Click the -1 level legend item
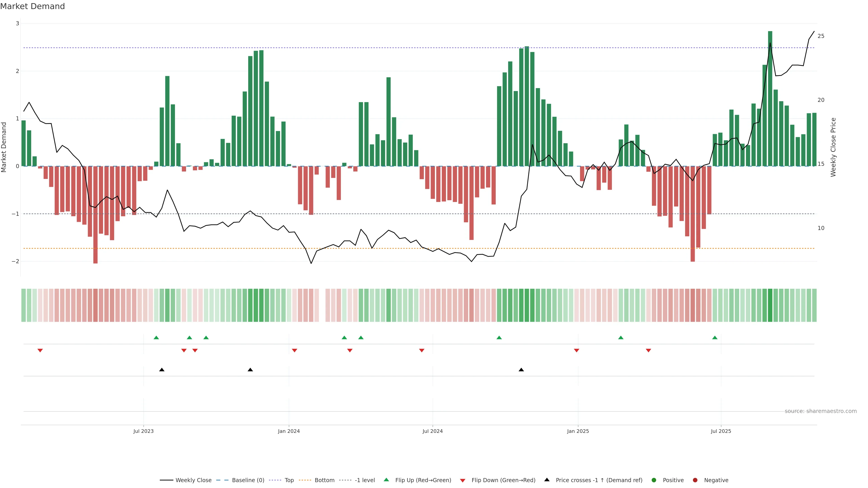This screenshot has width=868, height=488. 365,480
